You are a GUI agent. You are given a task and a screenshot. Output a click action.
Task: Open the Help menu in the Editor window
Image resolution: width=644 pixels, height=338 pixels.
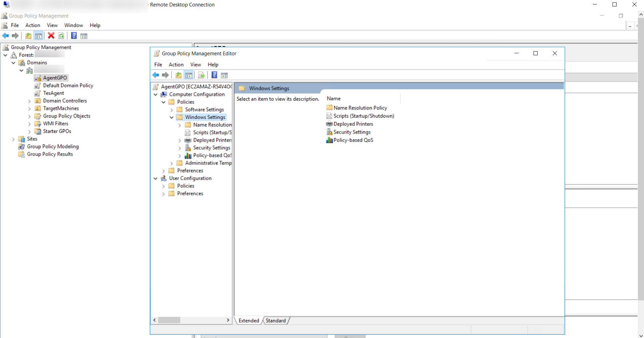click(213, 64)
